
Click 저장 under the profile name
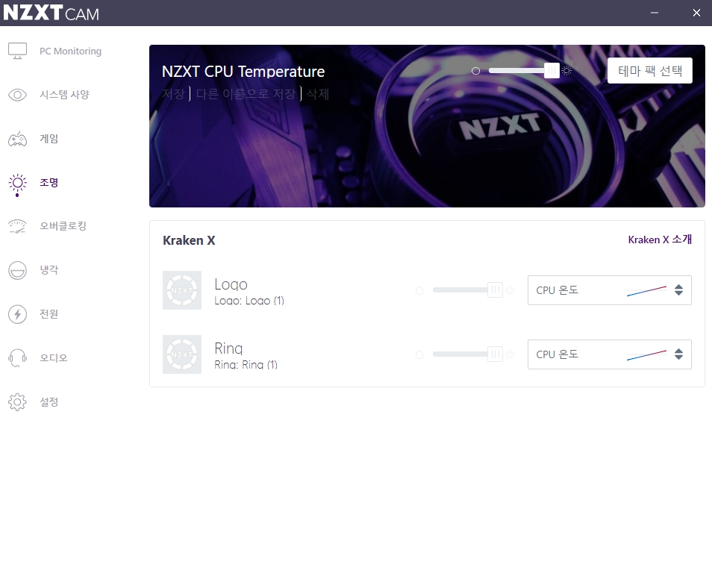click(x=173, y=94)
